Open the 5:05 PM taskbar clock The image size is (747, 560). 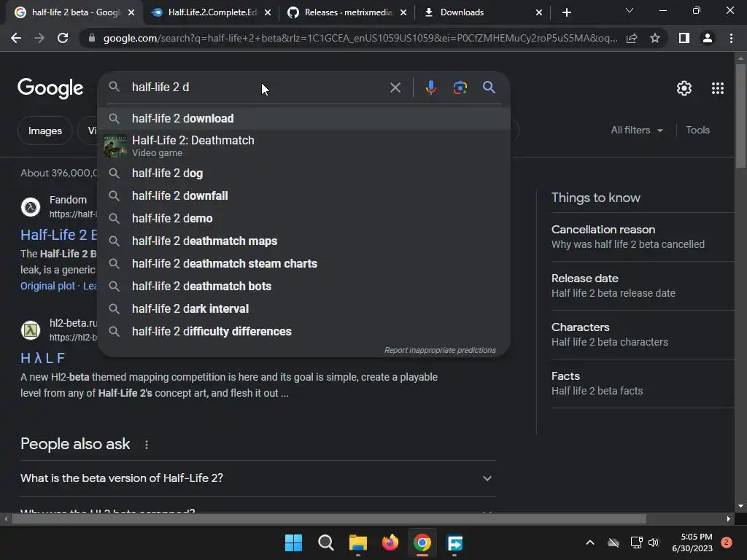pos(692,542)
